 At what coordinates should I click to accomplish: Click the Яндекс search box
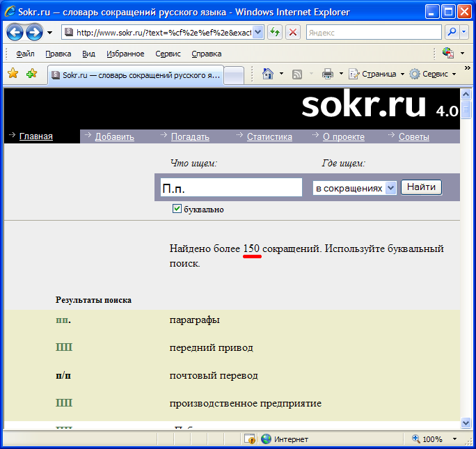[374, 32]
